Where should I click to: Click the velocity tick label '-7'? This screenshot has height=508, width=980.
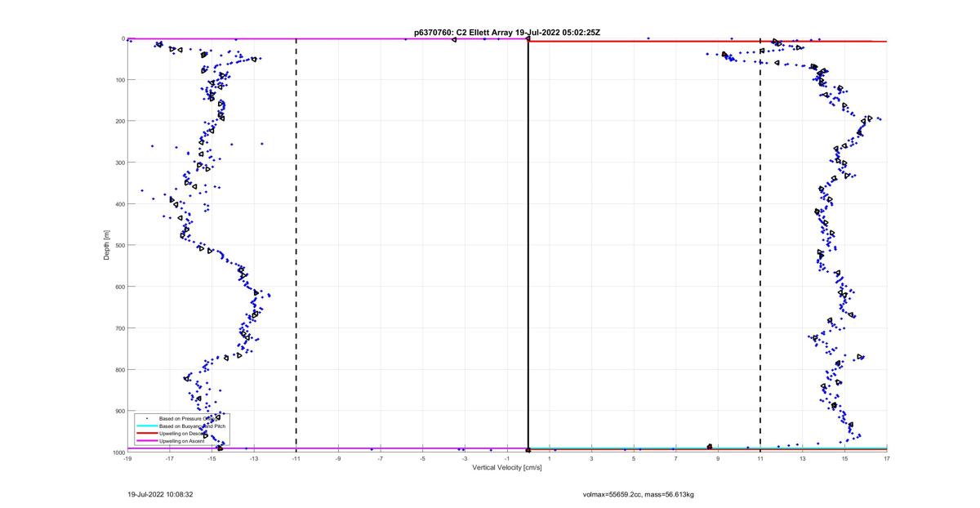click(381, 459)
